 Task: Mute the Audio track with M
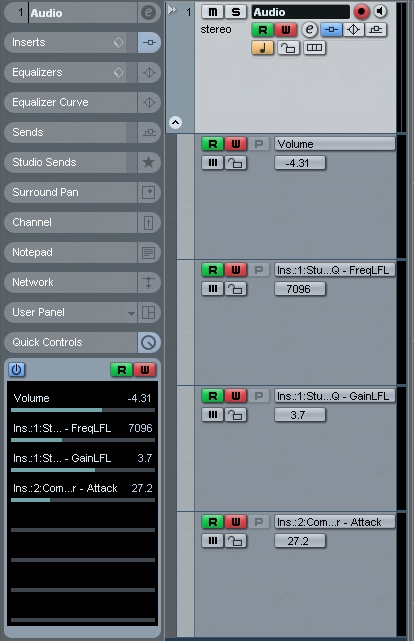[x=213, y=12]
